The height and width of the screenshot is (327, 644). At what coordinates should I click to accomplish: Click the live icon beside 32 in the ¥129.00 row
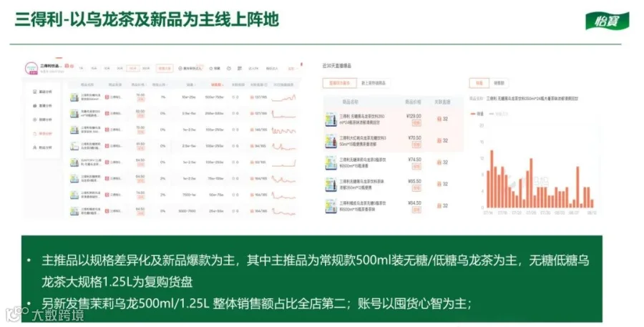point(439,119)
